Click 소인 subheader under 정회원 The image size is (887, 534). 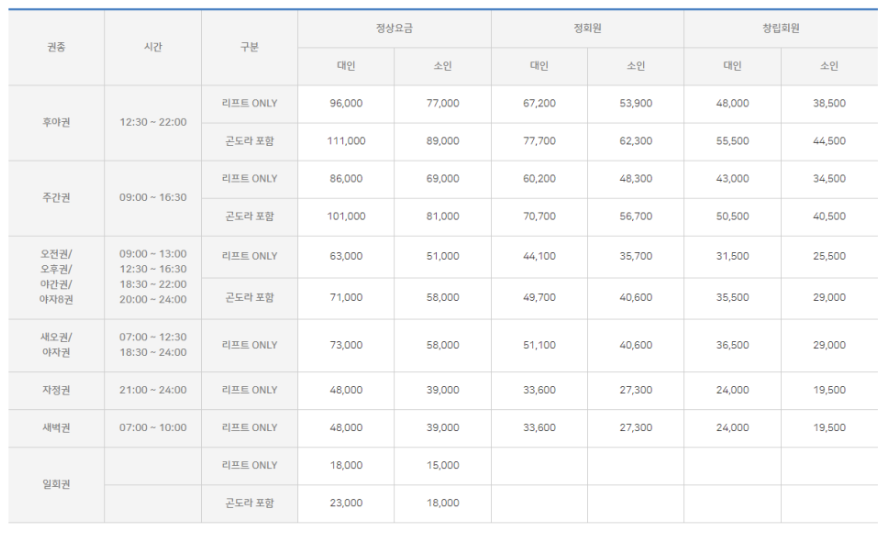(x=636, y=66)
